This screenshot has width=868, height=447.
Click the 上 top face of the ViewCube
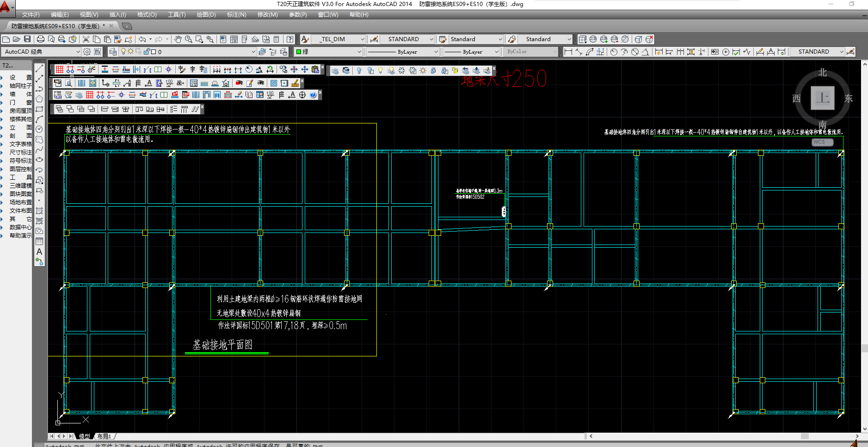coord(822,98)
